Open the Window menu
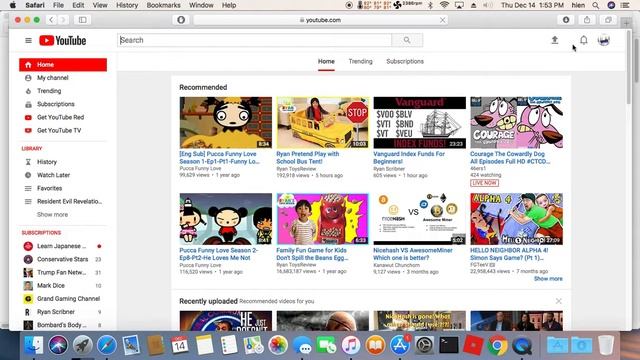Screen dimensions: 640x360 point(201,5)
